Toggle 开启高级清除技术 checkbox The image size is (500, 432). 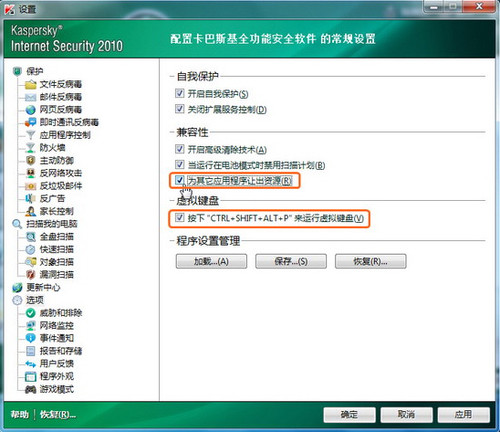click(180, 149)
